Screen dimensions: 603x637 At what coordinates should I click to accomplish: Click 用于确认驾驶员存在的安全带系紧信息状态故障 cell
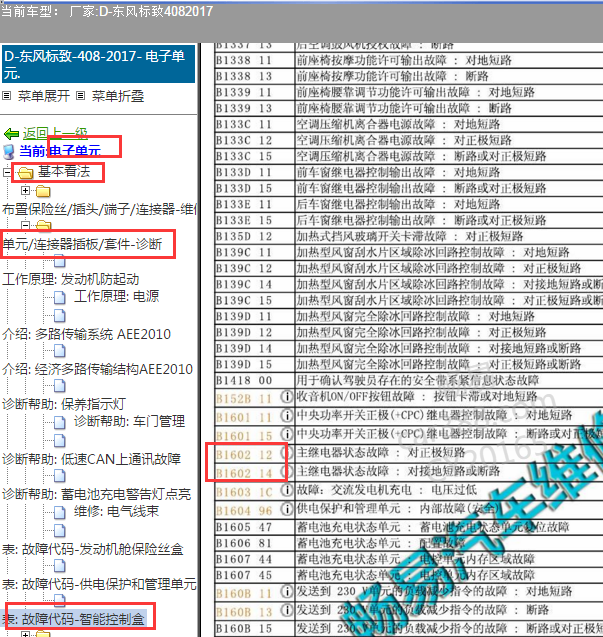pos(418,381)
